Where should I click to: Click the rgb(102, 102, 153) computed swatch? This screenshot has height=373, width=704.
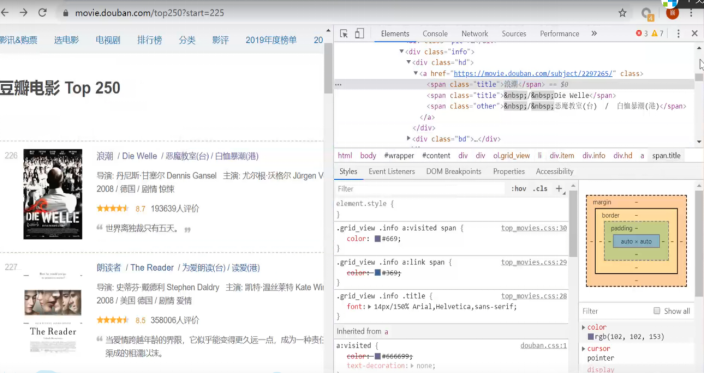click(591, 337)
